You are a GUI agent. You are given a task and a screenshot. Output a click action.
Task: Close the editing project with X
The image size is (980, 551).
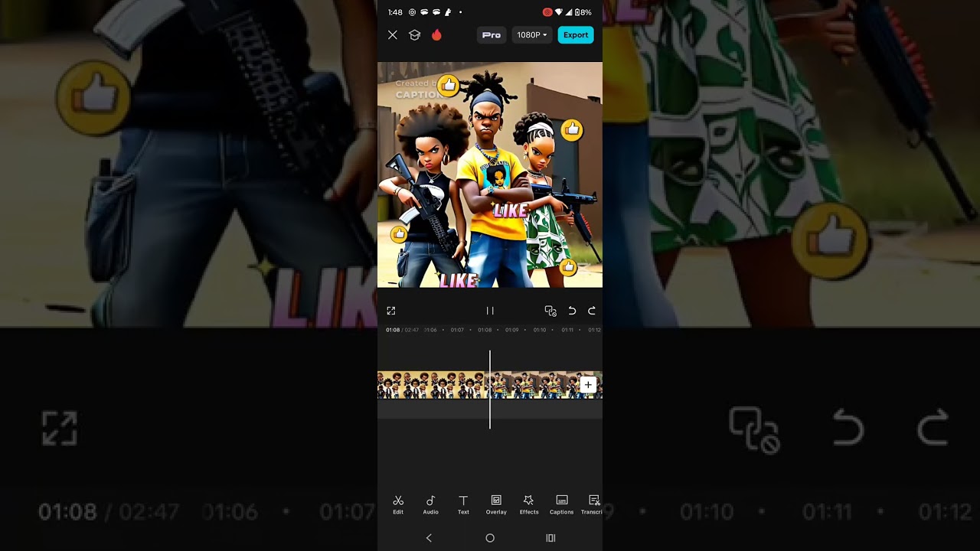tap(393, 35)
